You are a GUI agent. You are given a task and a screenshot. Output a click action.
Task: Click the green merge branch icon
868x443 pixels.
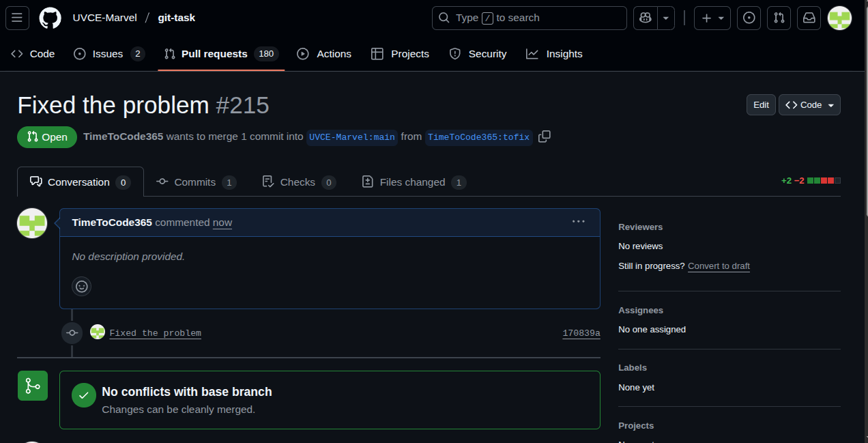pos(33,386)
